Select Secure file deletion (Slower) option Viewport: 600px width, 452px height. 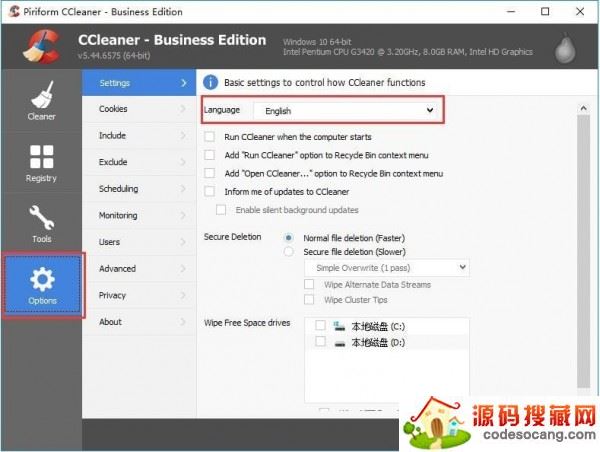tap(290, 252)
